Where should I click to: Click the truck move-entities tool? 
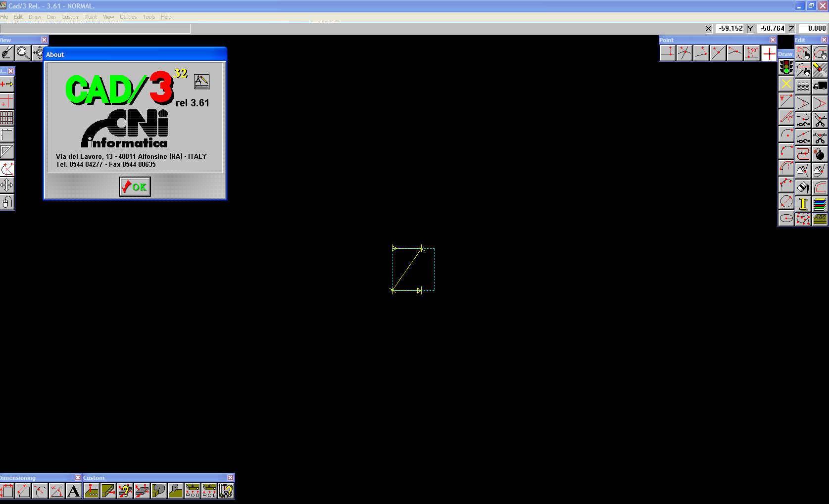821,86
